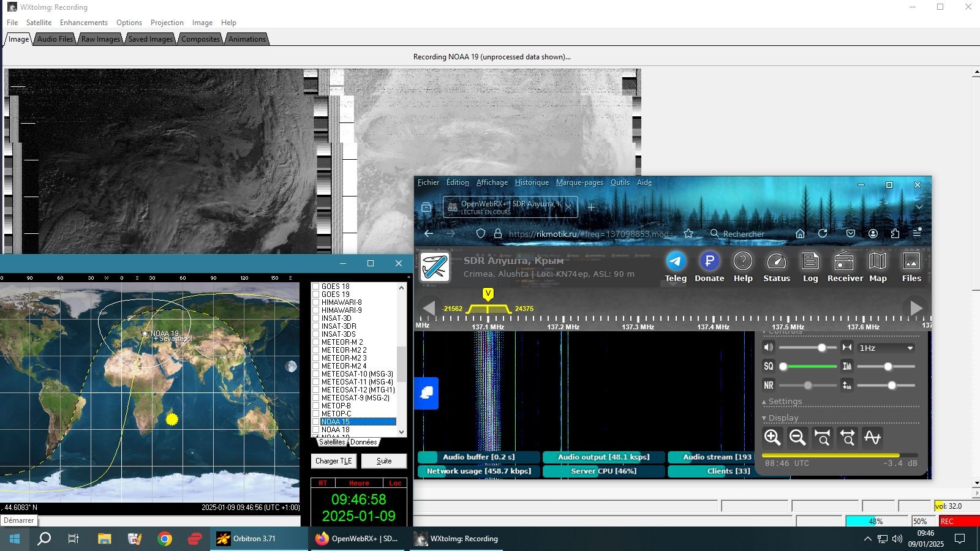Switch to the Raw Images tab
The height and width of the screenshot is (551, 980).
point(100,39)
